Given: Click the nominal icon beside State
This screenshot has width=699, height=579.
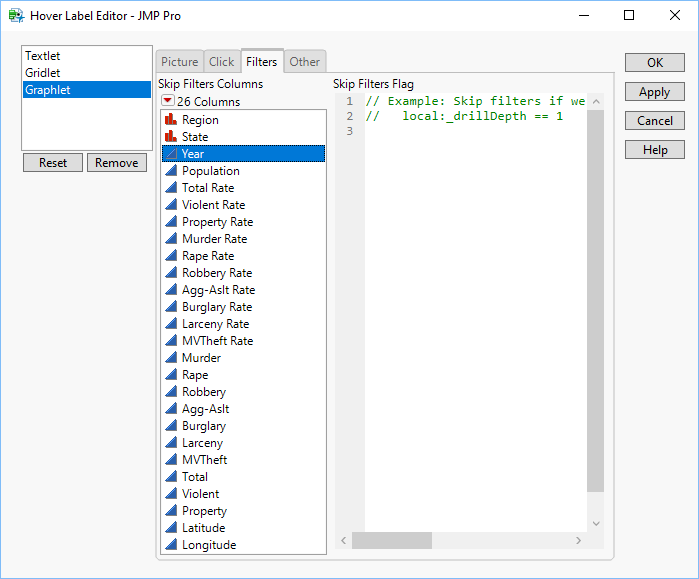Looking at the screenshot, I should click(x=171, y=137).
